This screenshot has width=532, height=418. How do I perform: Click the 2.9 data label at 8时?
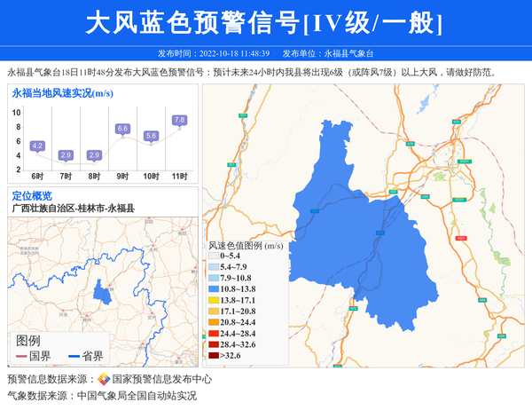pos(94,155)
